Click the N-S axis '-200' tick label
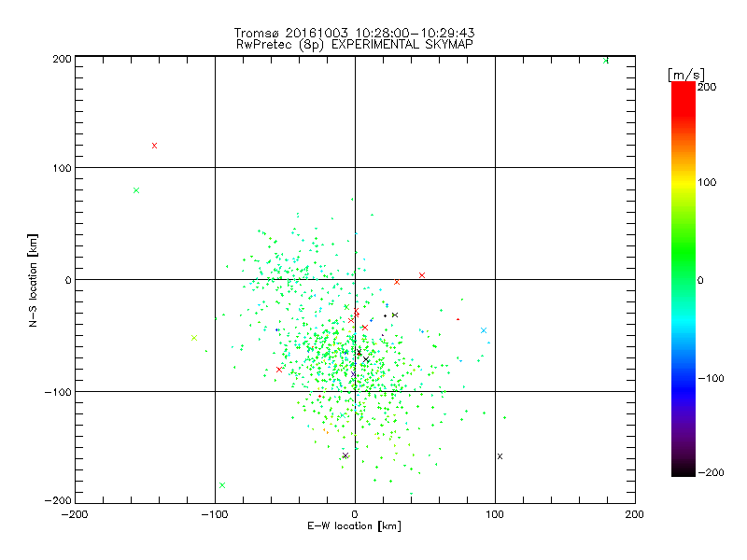This screenshot has height=560, width=747. (x=59, y=500)
